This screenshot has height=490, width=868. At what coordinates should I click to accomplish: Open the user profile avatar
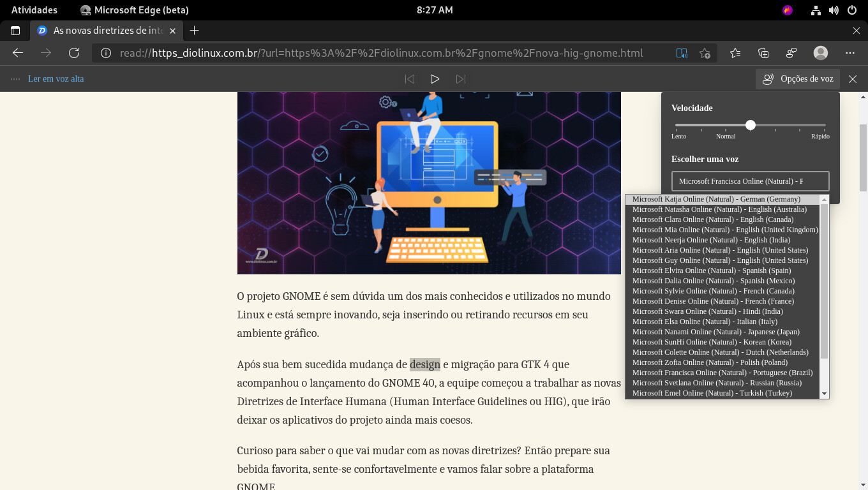821,53
